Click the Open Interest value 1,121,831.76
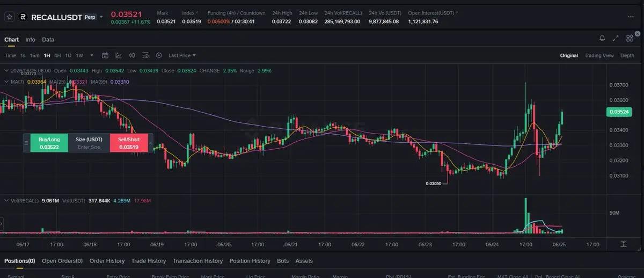This screenshot has width=644, height=278. click(x=423, y=21)
